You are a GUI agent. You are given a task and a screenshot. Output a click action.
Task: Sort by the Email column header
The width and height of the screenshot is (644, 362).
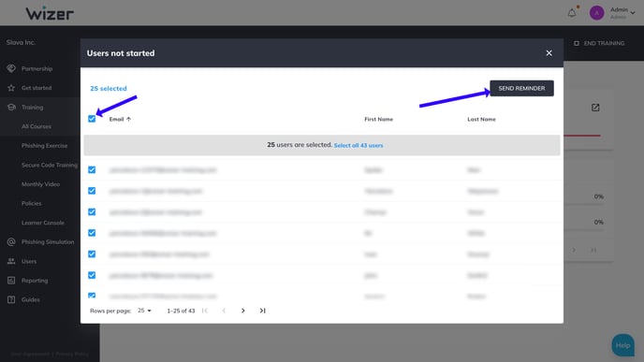[116, 119]
